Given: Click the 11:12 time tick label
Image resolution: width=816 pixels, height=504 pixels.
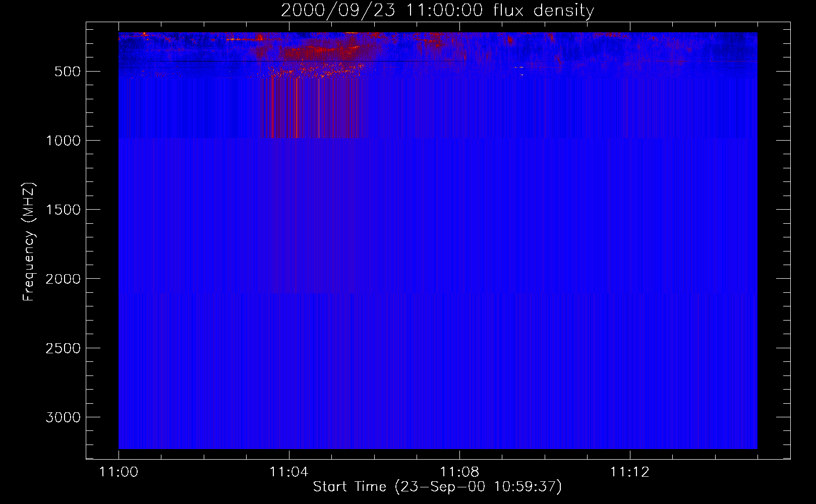Looking at the screenshot, I should [x=629, y=472].
